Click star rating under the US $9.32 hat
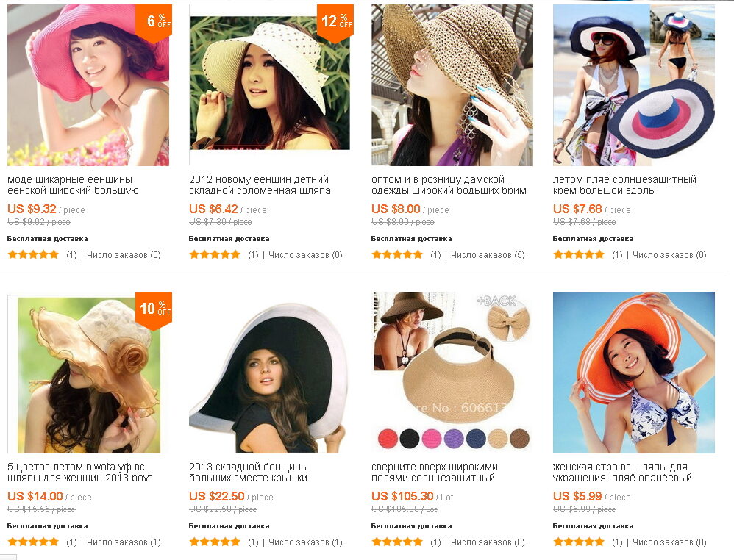Image resolution: width=734 pixels, height=560 pixels. pos(33,255)
